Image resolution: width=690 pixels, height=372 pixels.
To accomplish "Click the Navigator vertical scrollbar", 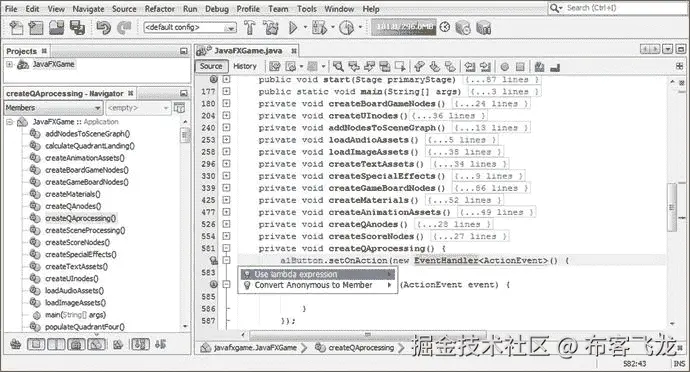I will pyautogui.click(x=185, y=224).
